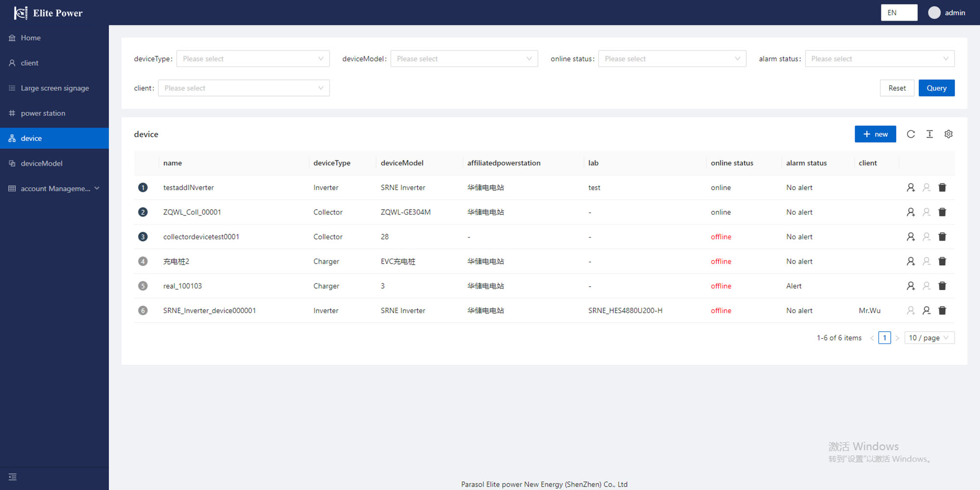This screenshot has height=490, width=980.
Task: Assign client to ZQWL_Coll_00001 device
Action: (910, 212)
